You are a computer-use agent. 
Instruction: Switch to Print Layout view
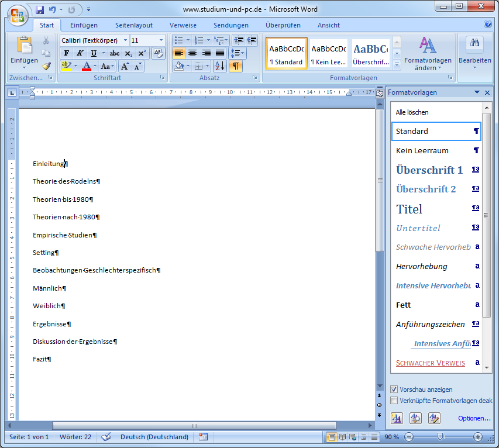(332, 437)
